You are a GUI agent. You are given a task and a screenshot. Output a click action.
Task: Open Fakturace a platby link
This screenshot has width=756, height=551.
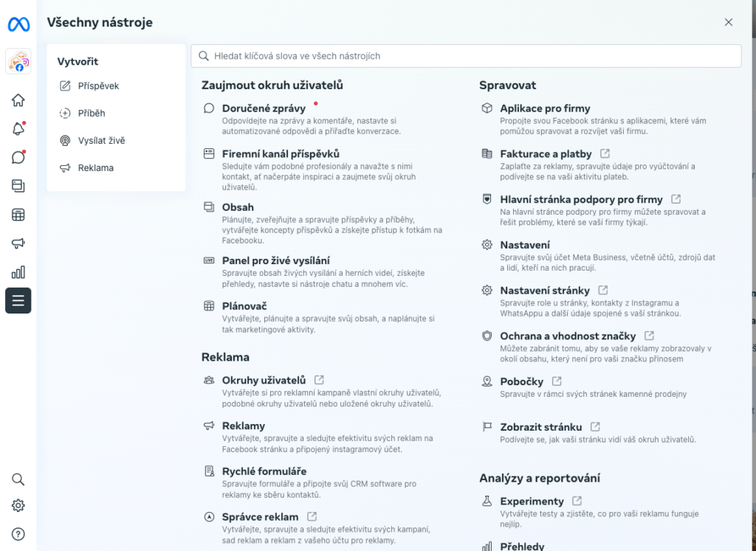546,154
